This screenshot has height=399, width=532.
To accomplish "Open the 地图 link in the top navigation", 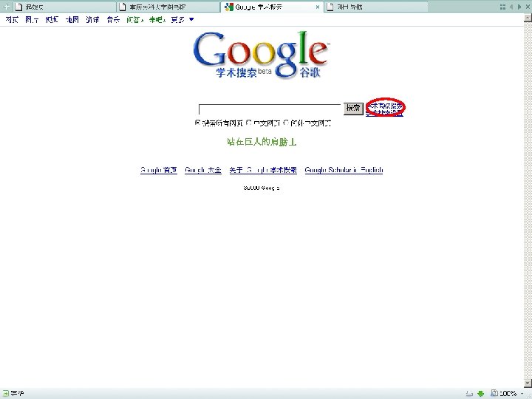I will point(72,20).
